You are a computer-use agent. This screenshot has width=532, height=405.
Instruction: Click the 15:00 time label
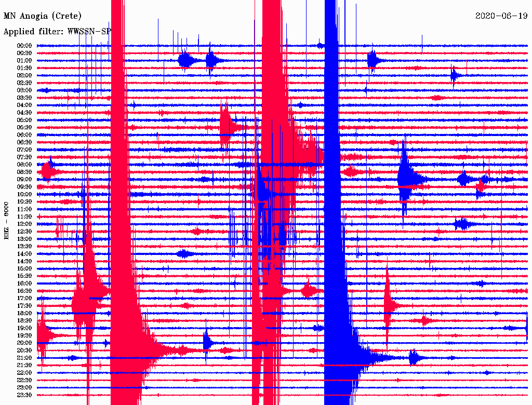(x=24, y=268)
